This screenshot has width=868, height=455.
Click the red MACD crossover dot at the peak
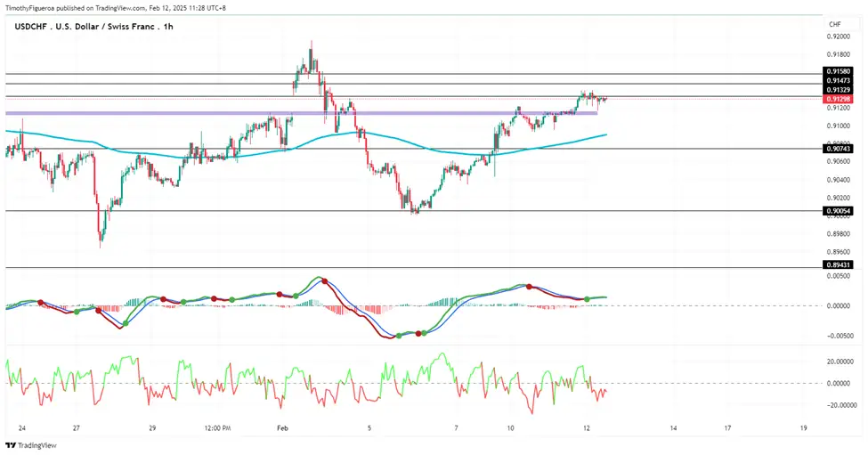(324, 281)
